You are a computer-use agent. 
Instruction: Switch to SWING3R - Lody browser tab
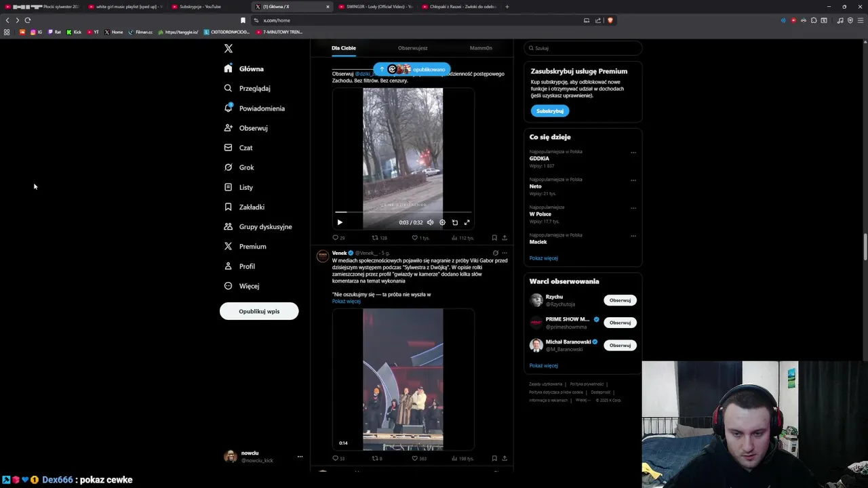pos(374,7)
